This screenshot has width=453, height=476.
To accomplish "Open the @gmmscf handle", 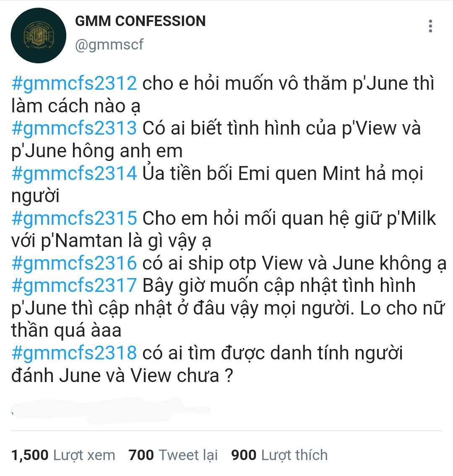I will tap(109, 44).
